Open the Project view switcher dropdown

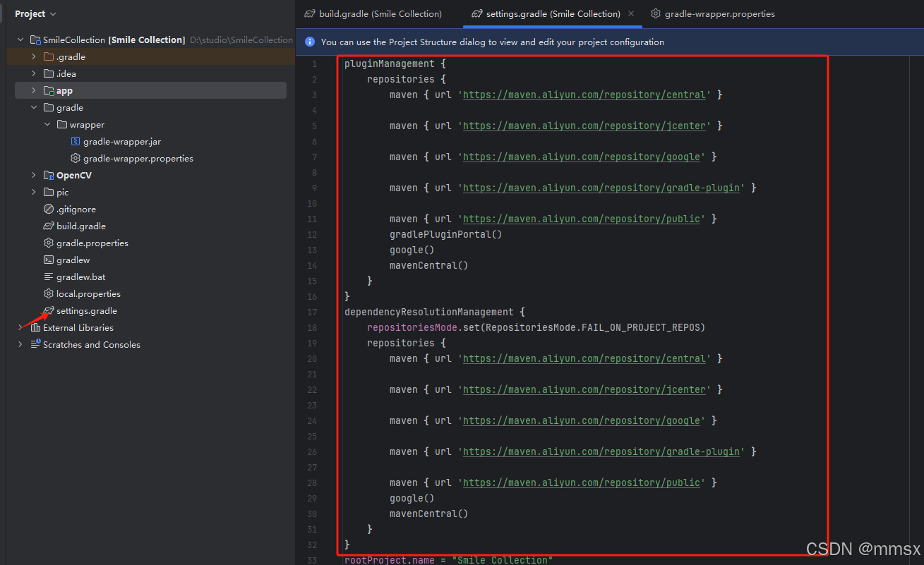[35, 13]
